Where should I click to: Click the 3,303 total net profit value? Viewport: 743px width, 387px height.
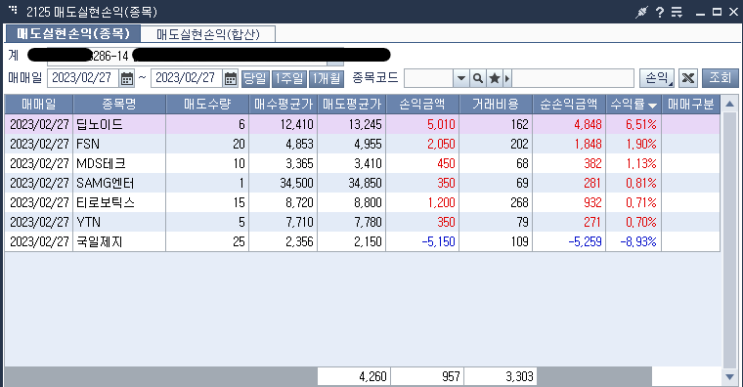(x=500, y=377)
